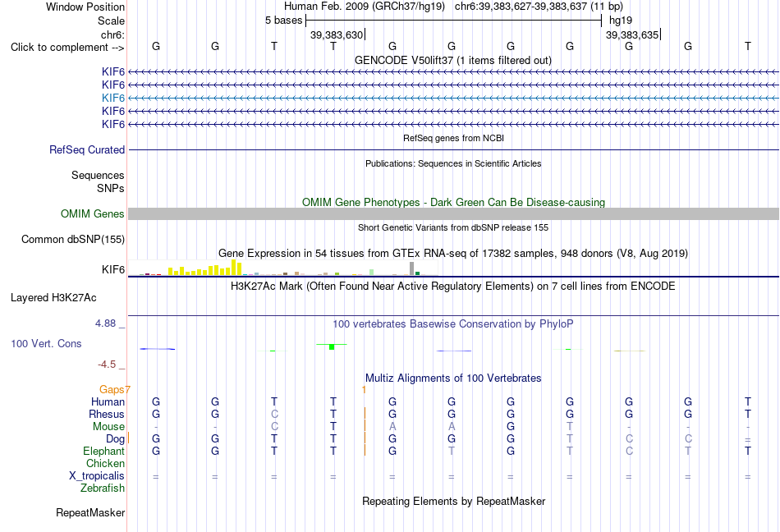Select the "Window Position" track label
This screenshot has width=780, height=532.
click(x=85, y=7)
